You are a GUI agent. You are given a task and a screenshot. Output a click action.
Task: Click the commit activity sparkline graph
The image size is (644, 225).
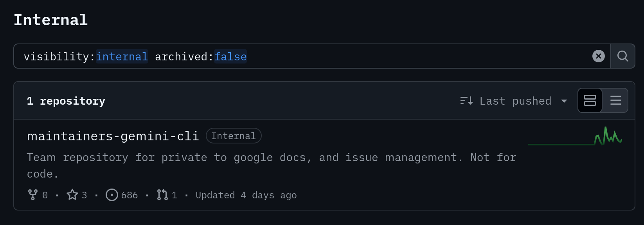click(575, 137)
